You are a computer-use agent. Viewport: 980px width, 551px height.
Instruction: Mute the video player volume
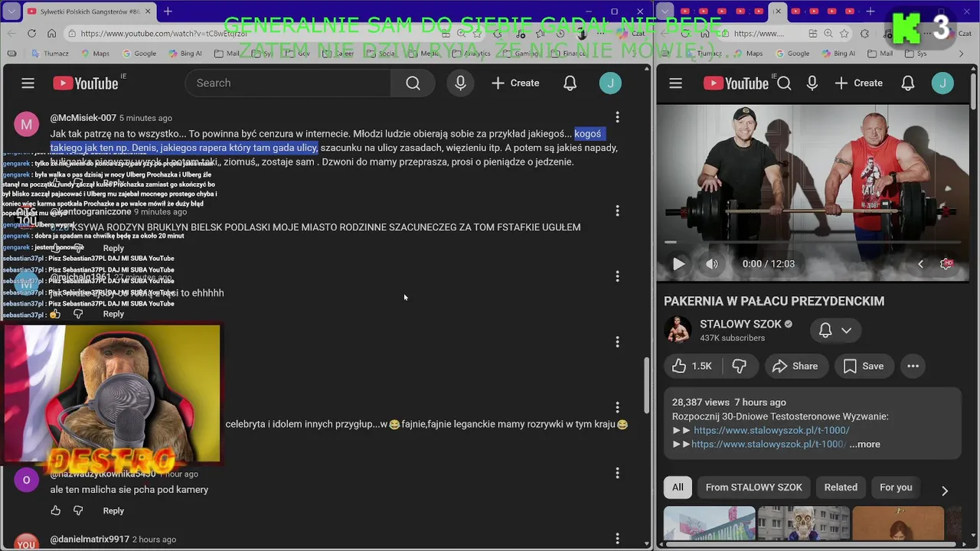pos(712,264)
